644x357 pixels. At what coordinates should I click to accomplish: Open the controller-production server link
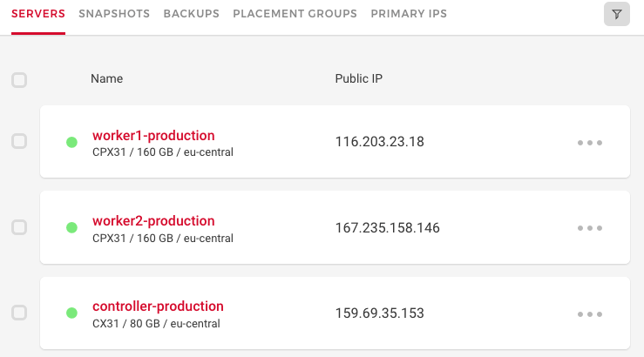click(x=158, y=306)
